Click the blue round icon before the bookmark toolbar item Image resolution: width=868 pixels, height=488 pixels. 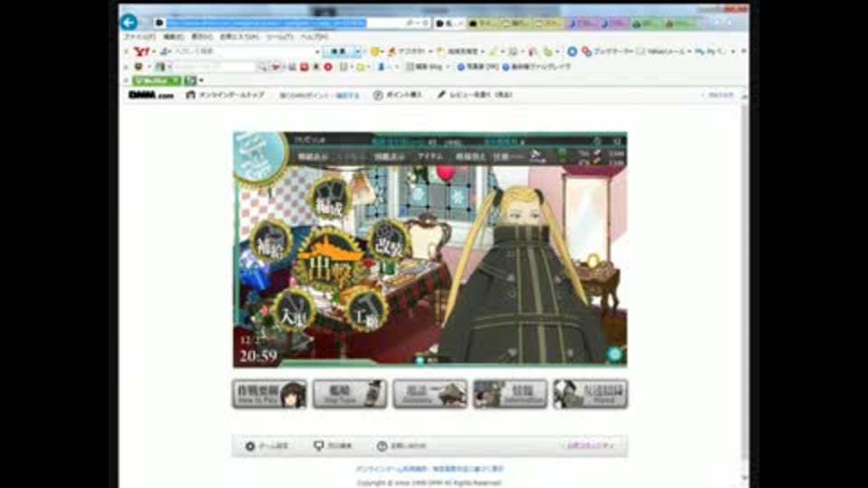pyautogui.click(x=571, y=52)
